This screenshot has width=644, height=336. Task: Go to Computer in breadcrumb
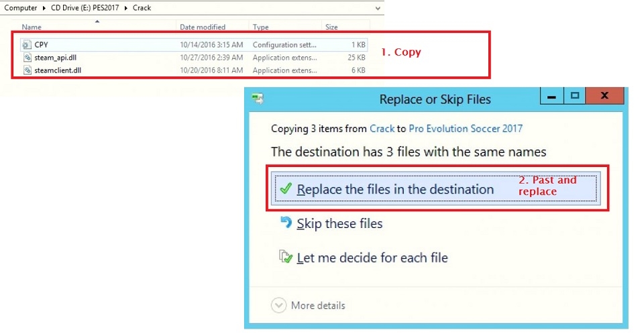click(x=21, y=8)
